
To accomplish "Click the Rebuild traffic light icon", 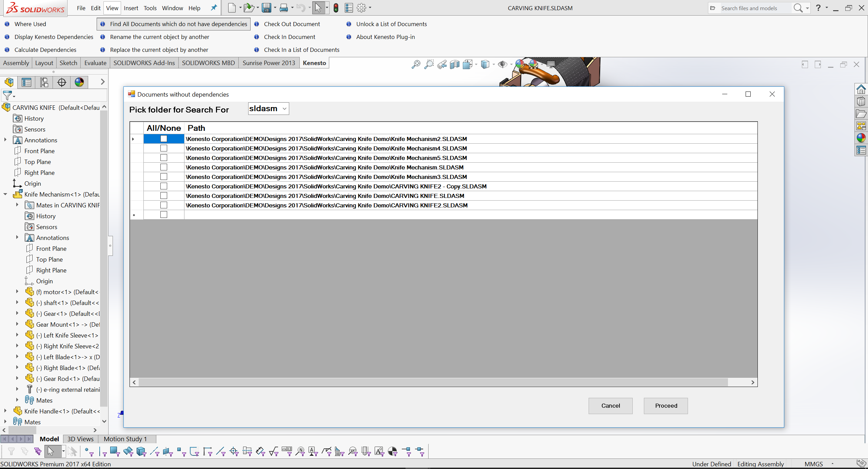I will point(336,8).
